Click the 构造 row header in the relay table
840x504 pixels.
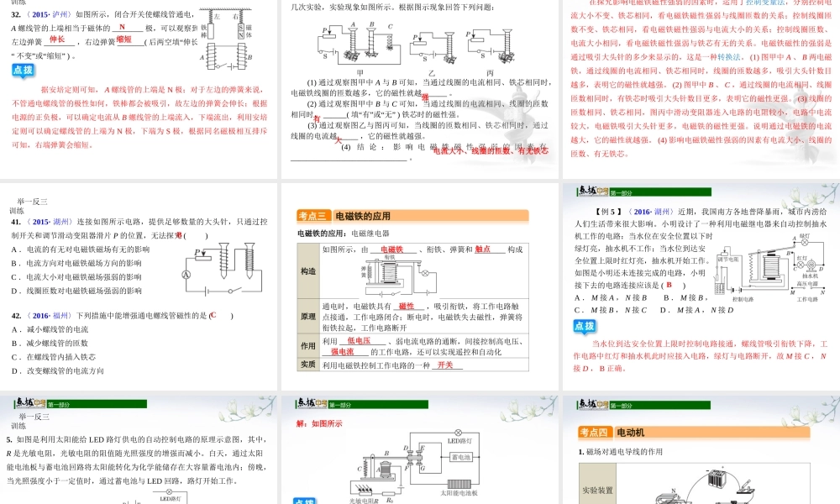pyautogui.click(x=308, y=271)
